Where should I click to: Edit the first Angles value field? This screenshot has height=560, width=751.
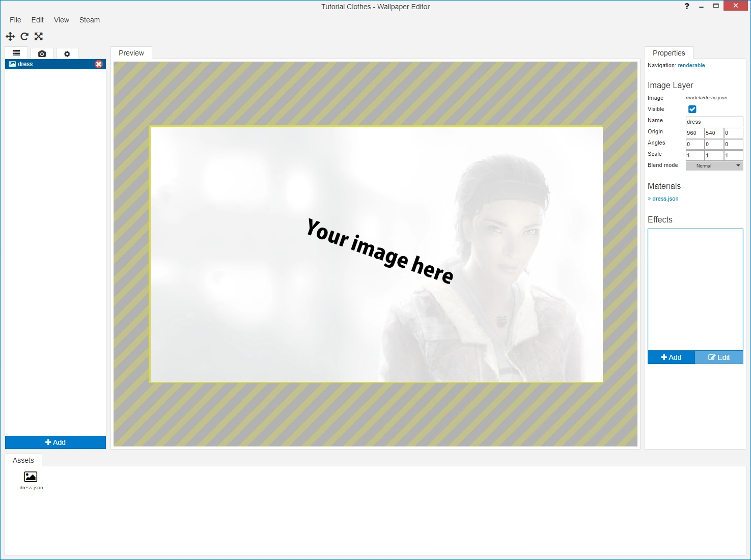(x=695, y=144)
